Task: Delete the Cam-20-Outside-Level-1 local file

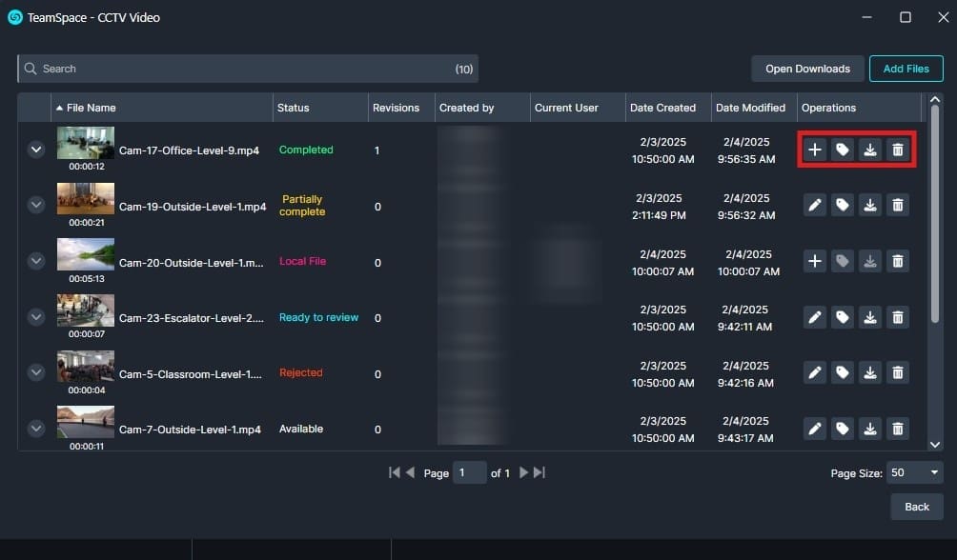Action: tap(897, 261)
